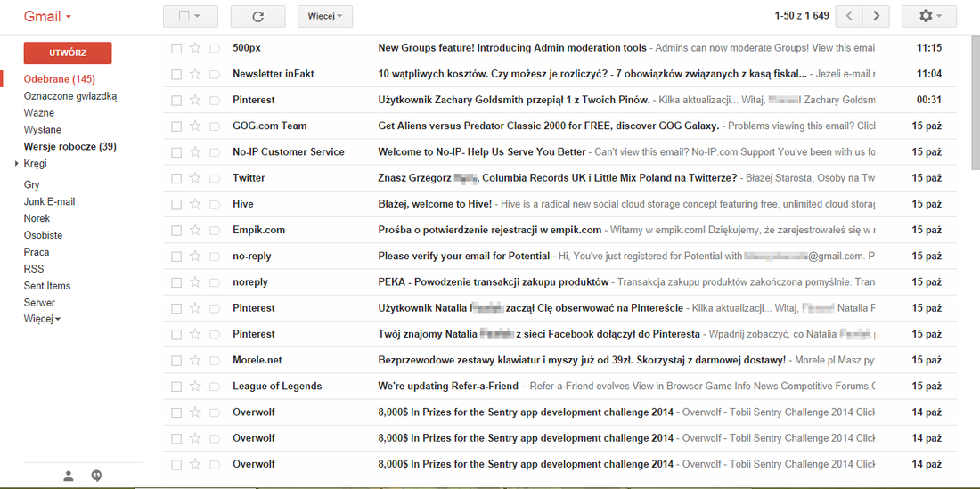Star the noreply PEKA email

point(196,282)
